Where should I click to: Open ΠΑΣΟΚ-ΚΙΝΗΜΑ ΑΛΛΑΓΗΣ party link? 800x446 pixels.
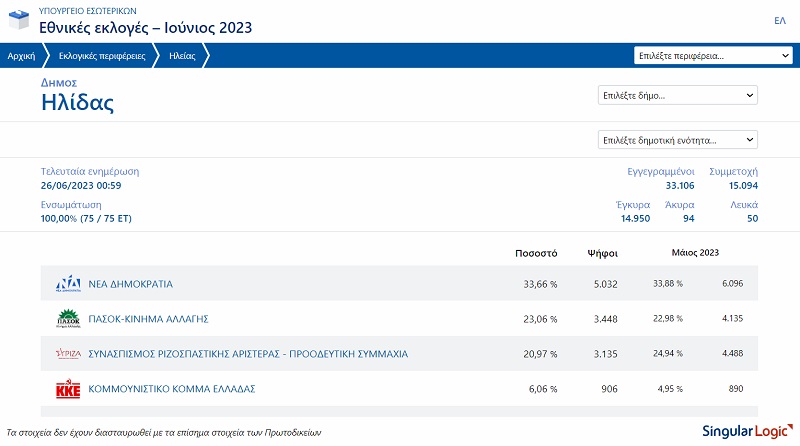pyautogui.click(x=147, y=319)
